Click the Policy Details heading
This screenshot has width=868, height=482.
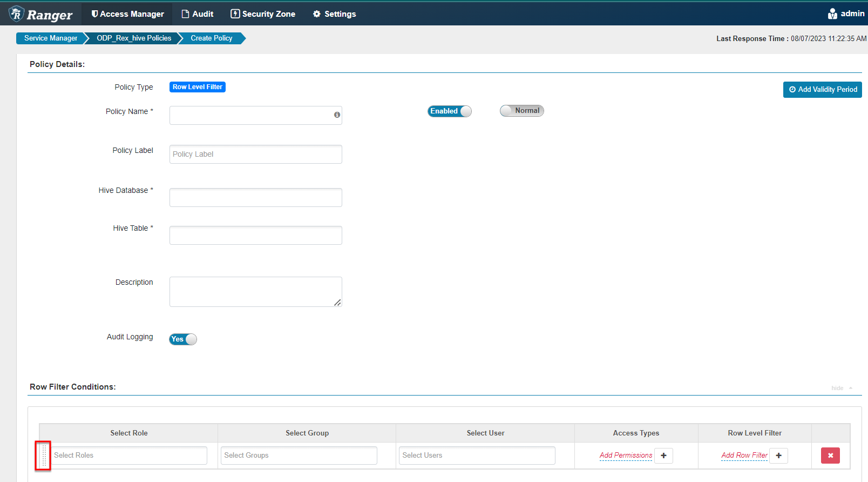(x=57, y=64)
